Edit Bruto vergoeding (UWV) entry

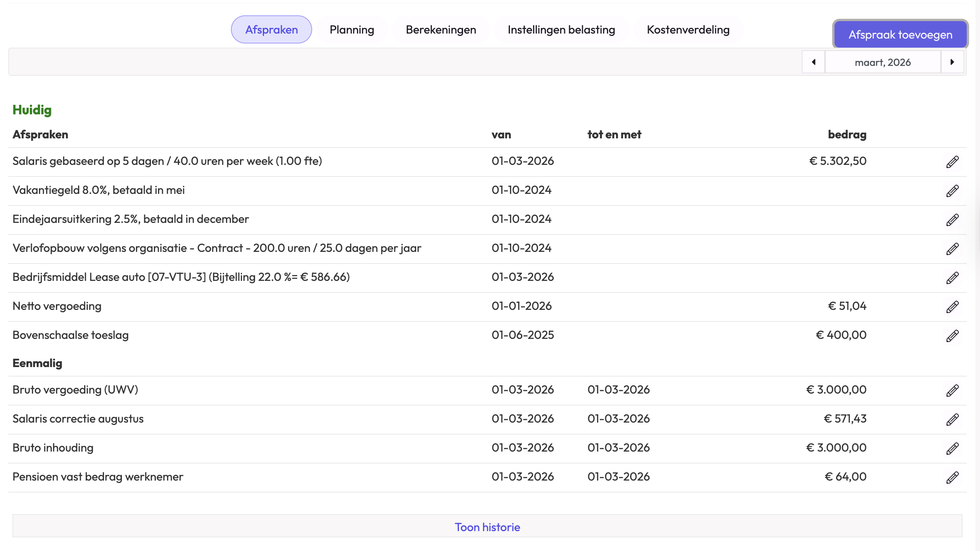952,390
